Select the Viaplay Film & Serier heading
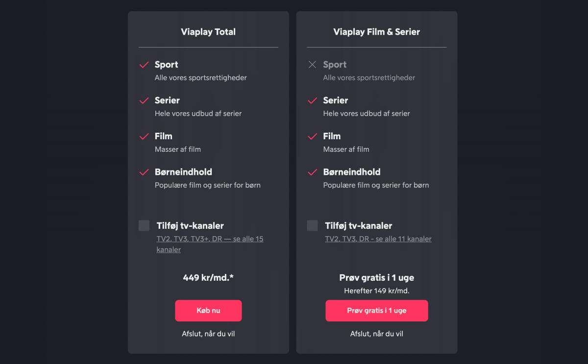This screenshot has width=588, height=364. (x=376, y=32)
